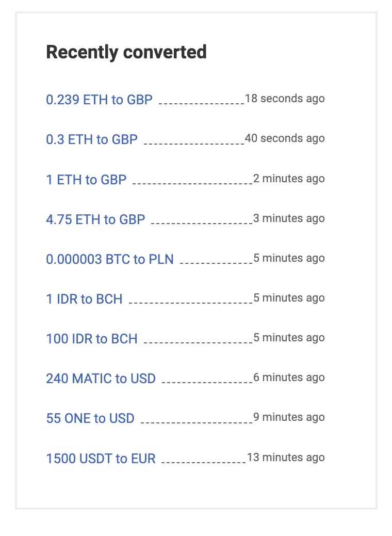Click the 2 minutes ago timestamp

click(x=289, y=179)
